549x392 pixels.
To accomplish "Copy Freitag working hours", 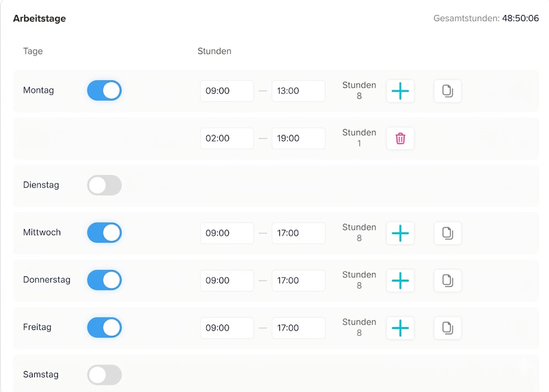I will [x=448, y=328].
